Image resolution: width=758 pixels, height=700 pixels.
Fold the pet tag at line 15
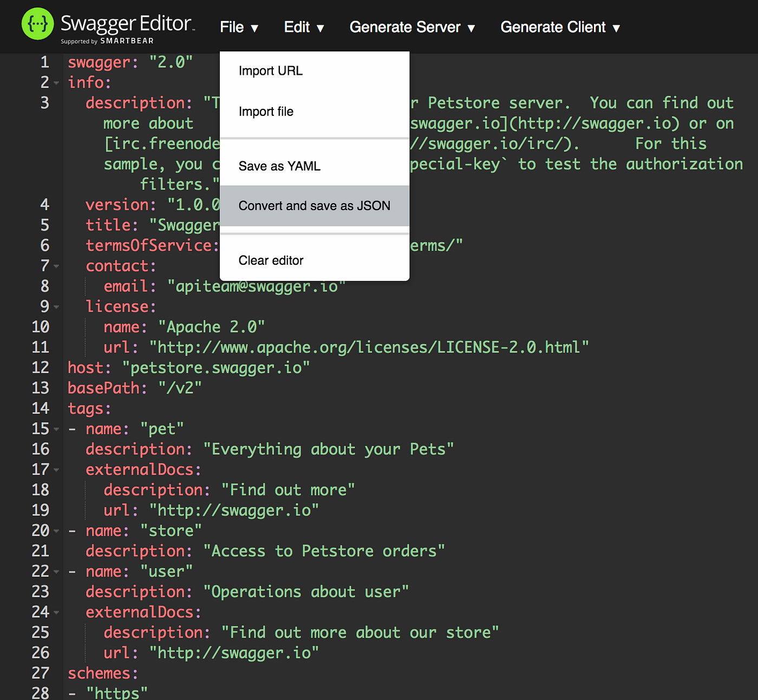coord(56,429)
